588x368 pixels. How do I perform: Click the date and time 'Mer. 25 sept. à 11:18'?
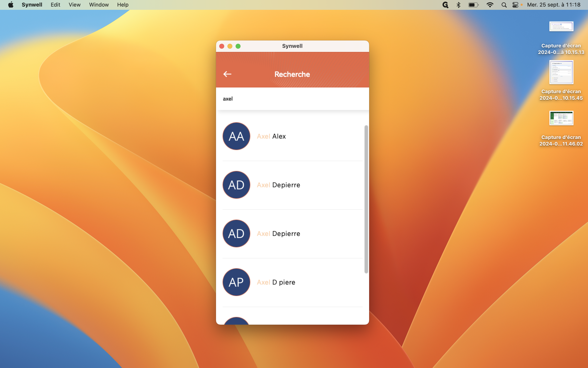pyautogui.click(x=554, y=5)
